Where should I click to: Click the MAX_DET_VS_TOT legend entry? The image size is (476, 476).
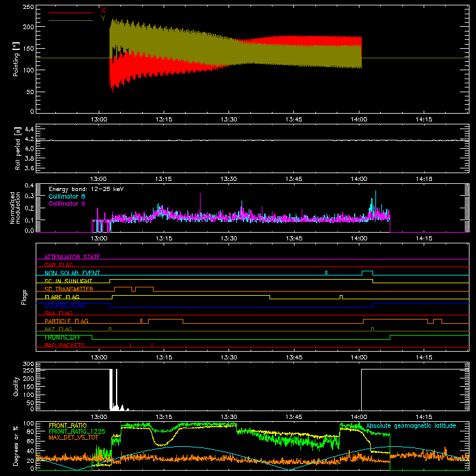click(x=73, y=437)
